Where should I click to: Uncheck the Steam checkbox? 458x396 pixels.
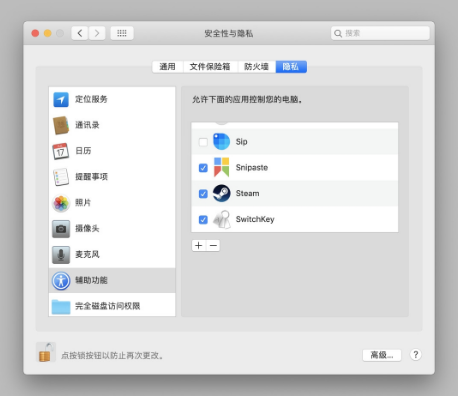pos(203,194)
